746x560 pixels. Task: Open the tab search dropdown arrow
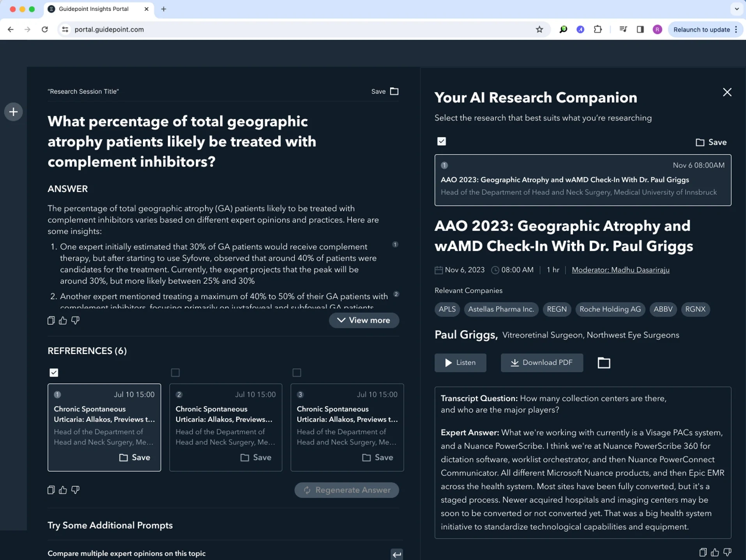[736, 9]
